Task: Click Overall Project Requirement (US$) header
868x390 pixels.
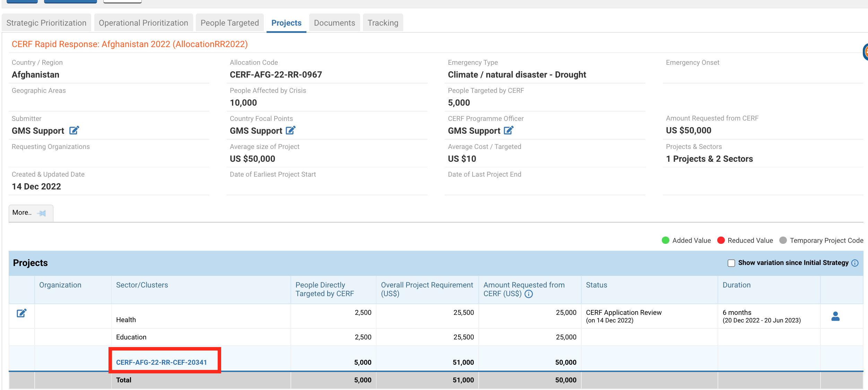Action: coord(427,289)
